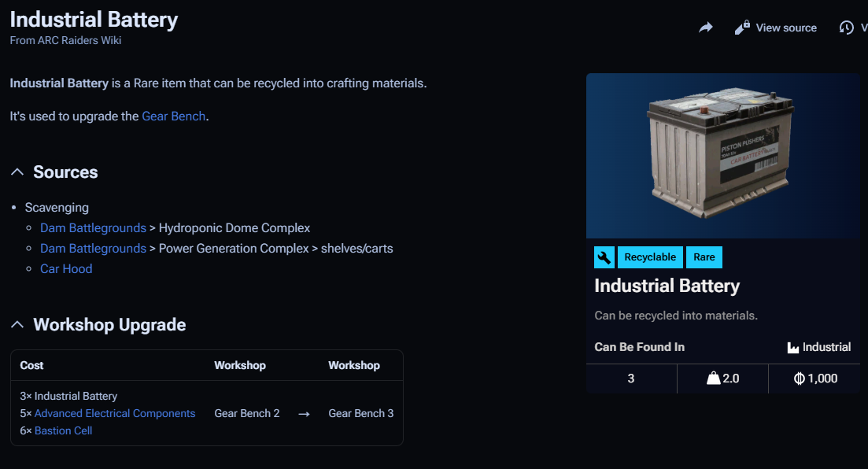Toggle the Sources heading
Screen dimensions: 868x469
click(65, 172)
